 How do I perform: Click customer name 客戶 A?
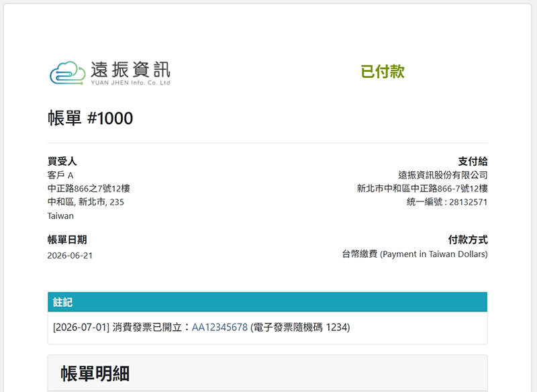60,175
